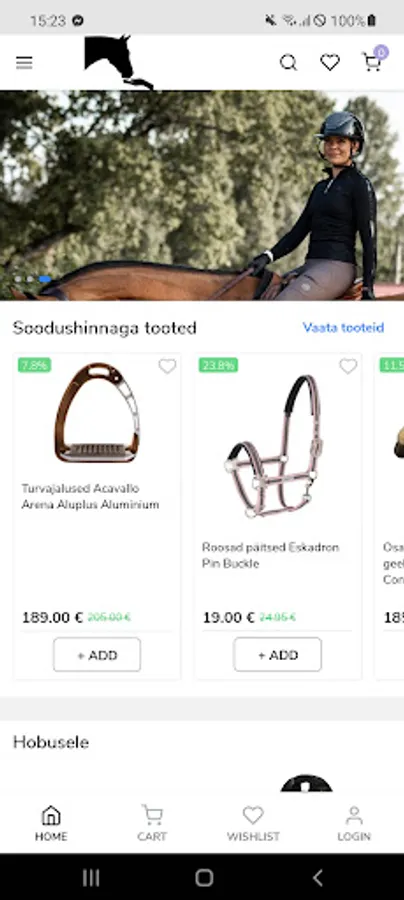Open the stirrup product image
The height and width of the screenshot is (900, 404).
coord(97,413)
